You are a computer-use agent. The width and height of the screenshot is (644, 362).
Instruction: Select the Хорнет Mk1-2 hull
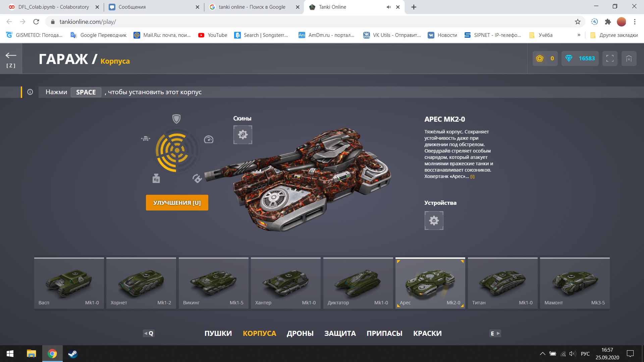[x=141, y=283]
